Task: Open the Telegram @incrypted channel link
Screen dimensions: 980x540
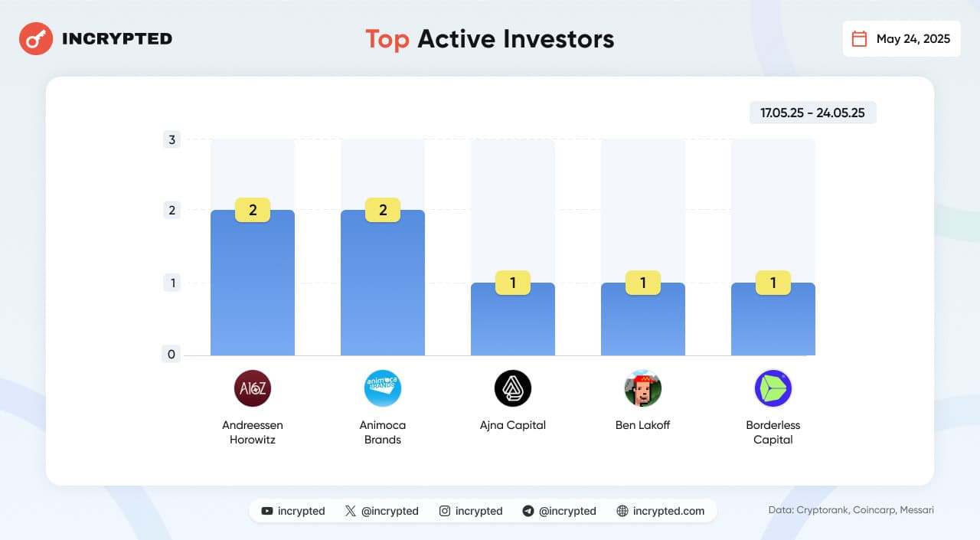Action: [559, 511]
